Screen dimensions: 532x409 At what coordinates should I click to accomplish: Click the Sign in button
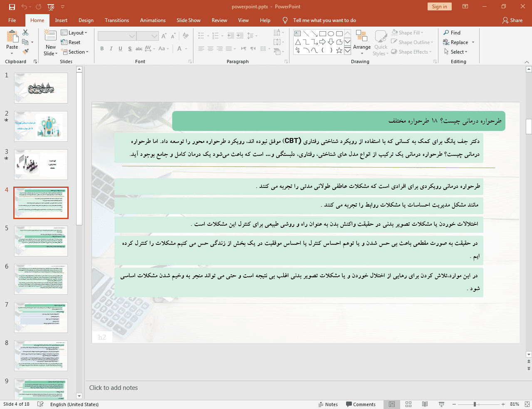point(439,7)
